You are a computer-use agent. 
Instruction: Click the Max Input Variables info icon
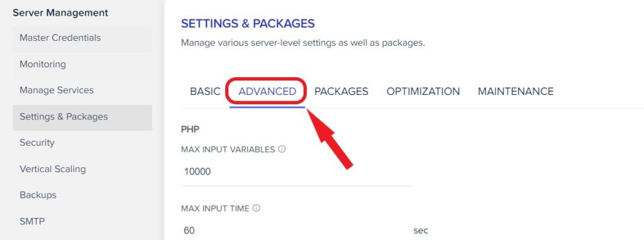click(282, 150)
